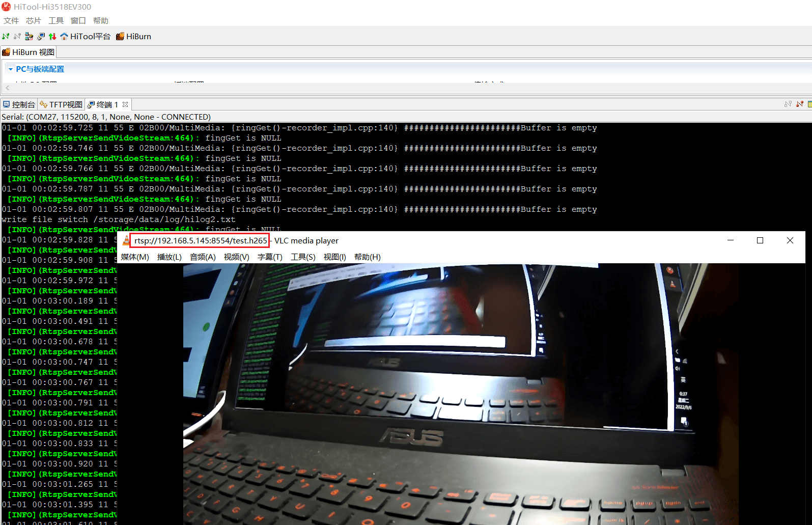The width and height of the screenshot is (812, 525).
Task: Click the red disconnect icon in the terminal panel
Action: (800, 104)
